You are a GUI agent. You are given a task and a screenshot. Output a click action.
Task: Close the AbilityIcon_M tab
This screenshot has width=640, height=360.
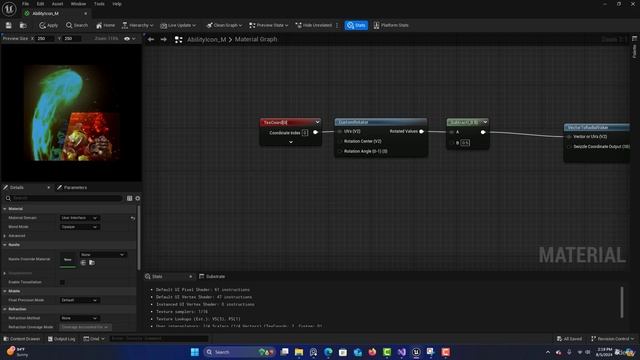click(x=85, y=13)
